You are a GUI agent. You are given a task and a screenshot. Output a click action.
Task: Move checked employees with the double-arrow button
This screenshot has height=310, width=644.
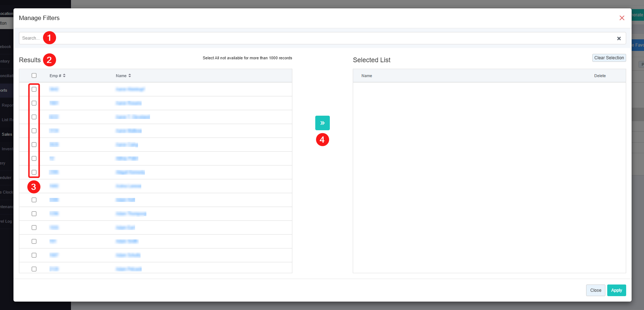click(x=322, y=123)
